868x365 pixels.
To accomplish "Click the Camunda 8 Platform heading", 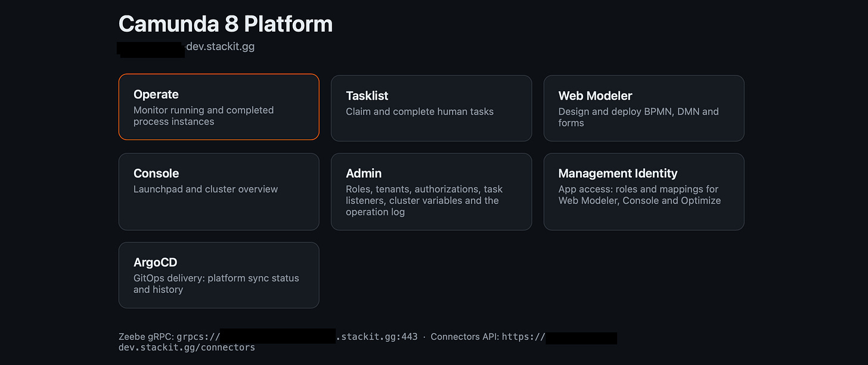I will [225, 24].
